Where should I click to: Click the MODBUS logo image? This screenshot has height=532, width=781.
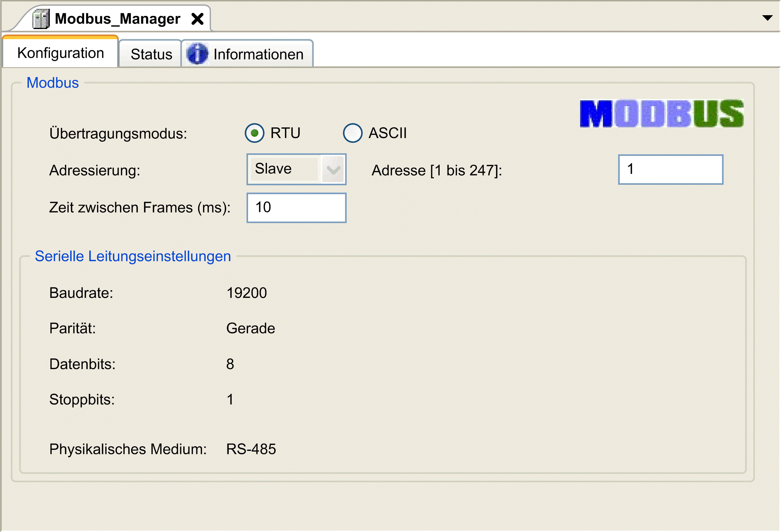pos(662,113)
